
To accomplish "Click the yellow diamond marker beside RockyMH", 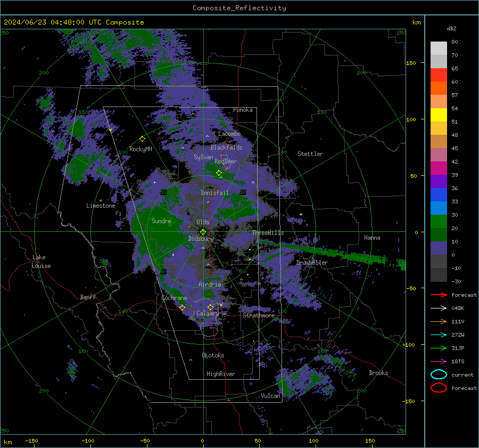I will pos(142,139).
